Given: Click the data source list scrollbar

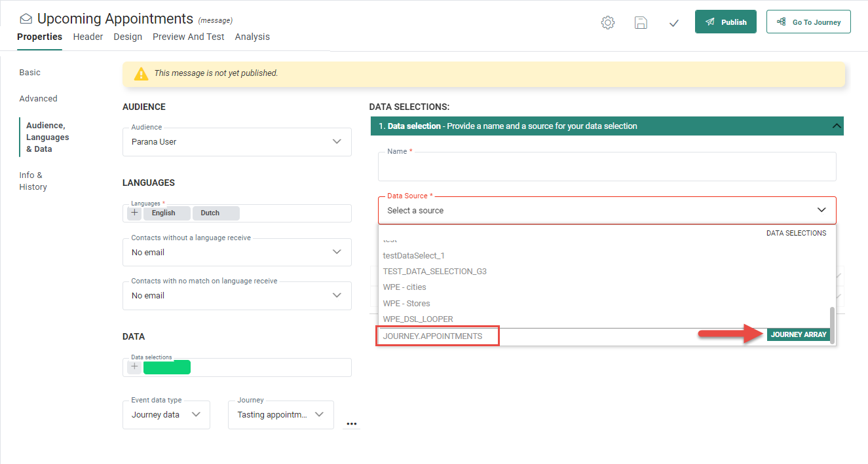Looking at the screenshot, I should click(x=832, y=321).
